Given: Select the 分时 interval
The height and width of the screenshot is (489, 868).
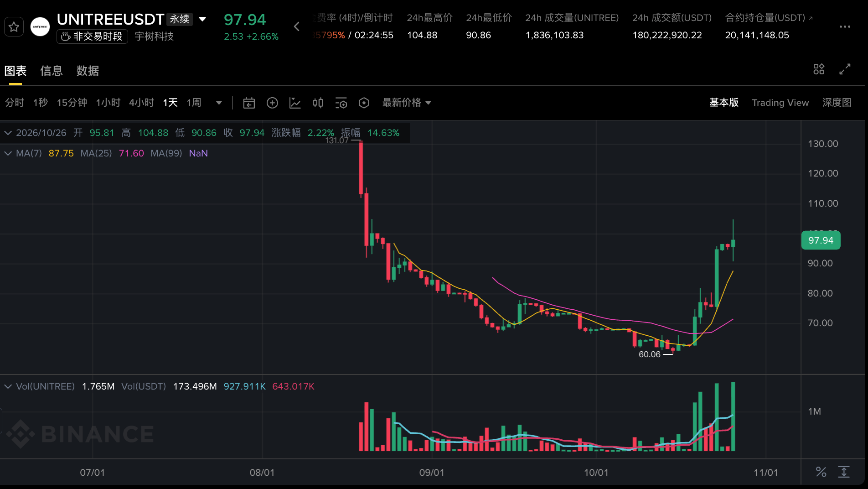Looking at the screenshot, I should [15, 103].
